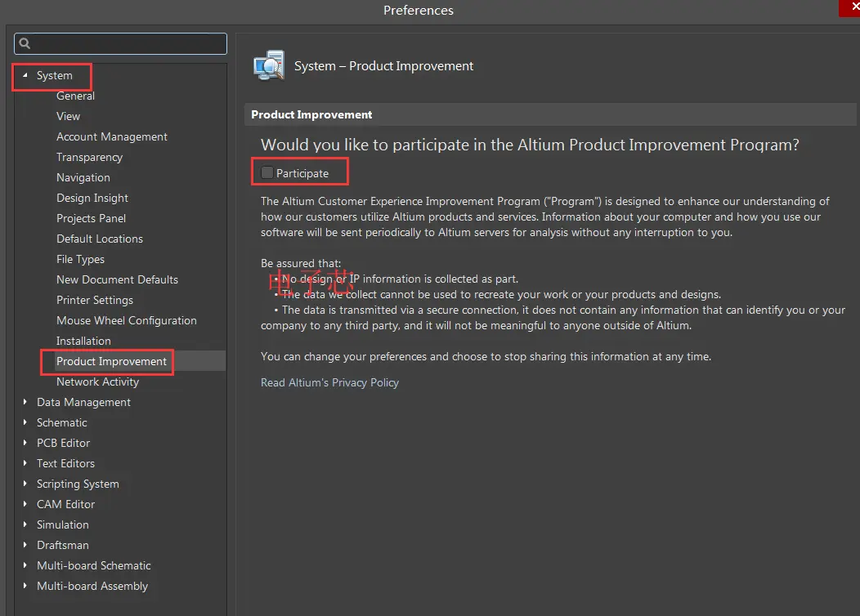Screen dimensions: 860x616
Task: Collapse the System tree node
Action: click(25, 75)
